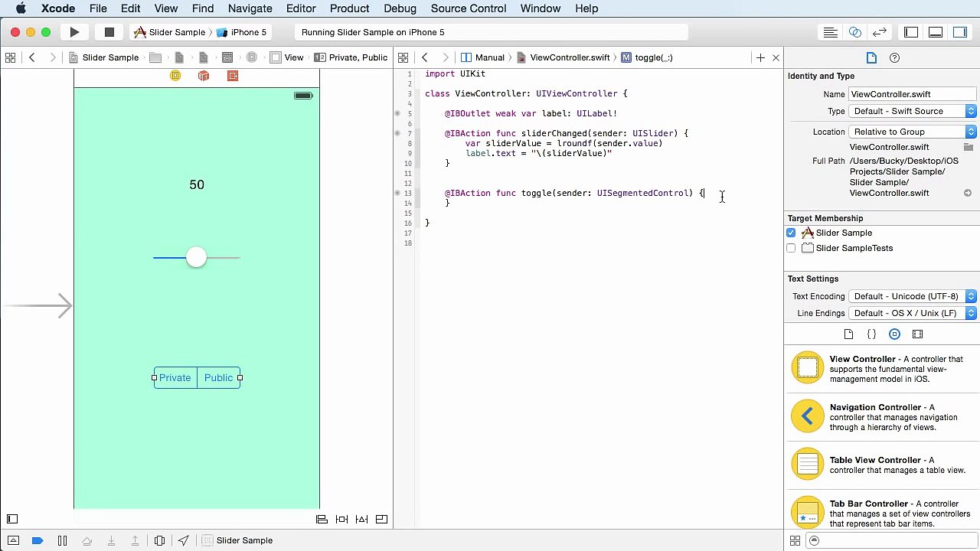Open the Align constraints popup
Viewport: 980px width, 551px height.
point(322,520)
